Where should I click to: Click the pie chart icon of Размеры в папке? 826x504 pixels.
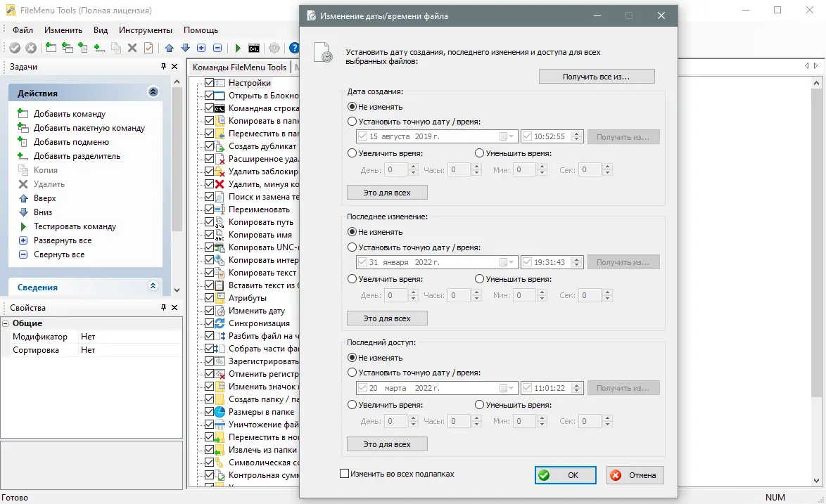[x=220, y=411]
